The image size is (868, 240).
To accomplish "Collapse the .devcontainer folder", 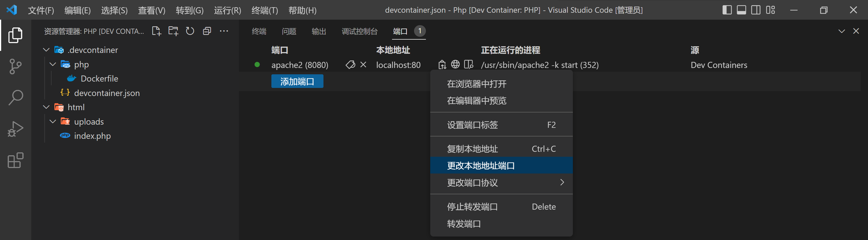I will pos(47,50).
